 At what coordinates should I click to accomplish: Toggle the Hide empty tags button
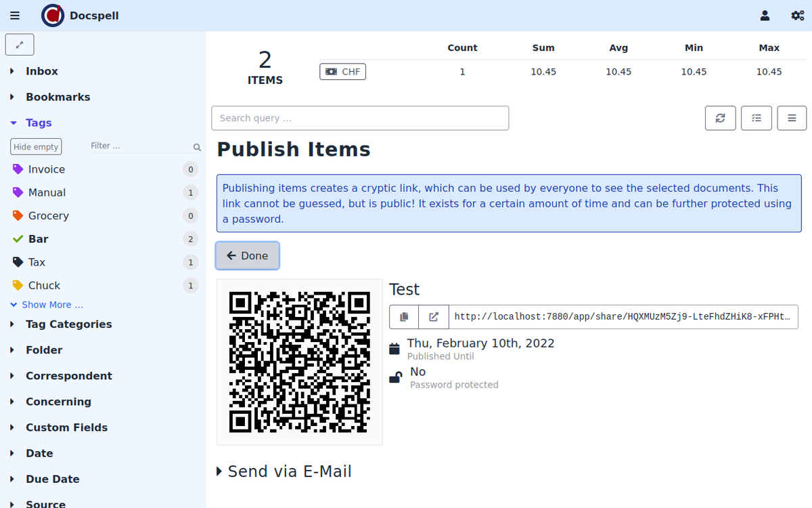coord(36,146)
